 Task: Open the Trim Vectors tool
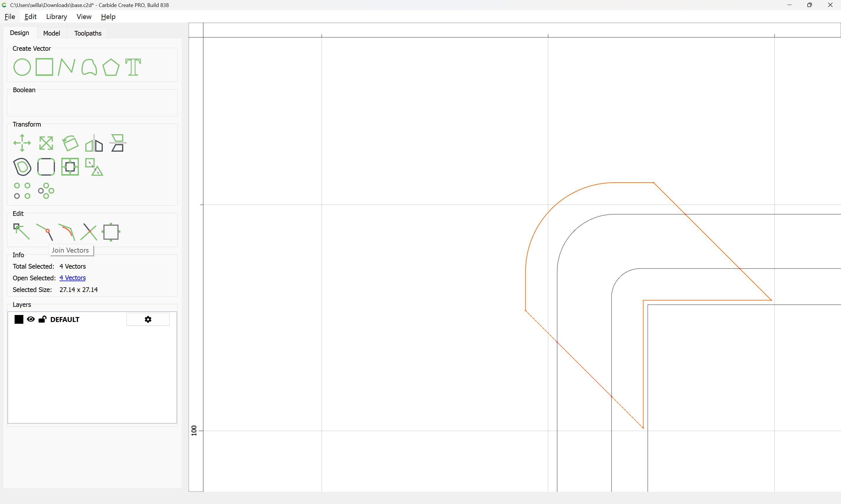point(89,232)
